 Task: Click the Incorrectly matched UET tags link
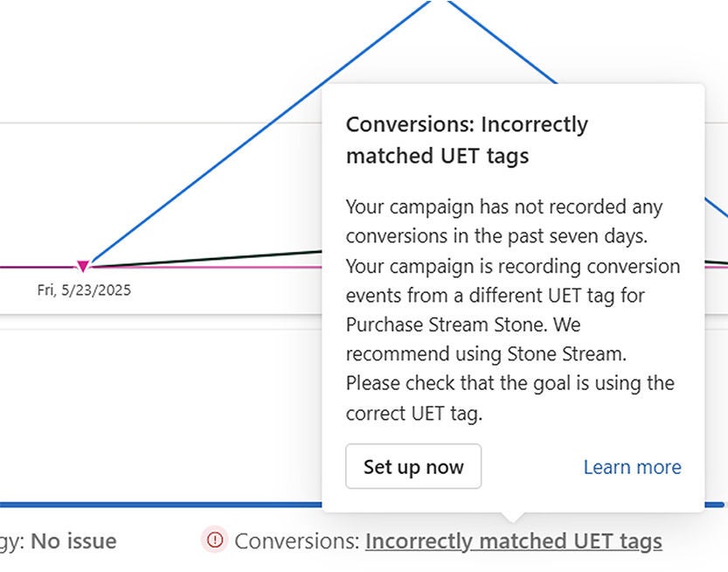click(513, 541)
